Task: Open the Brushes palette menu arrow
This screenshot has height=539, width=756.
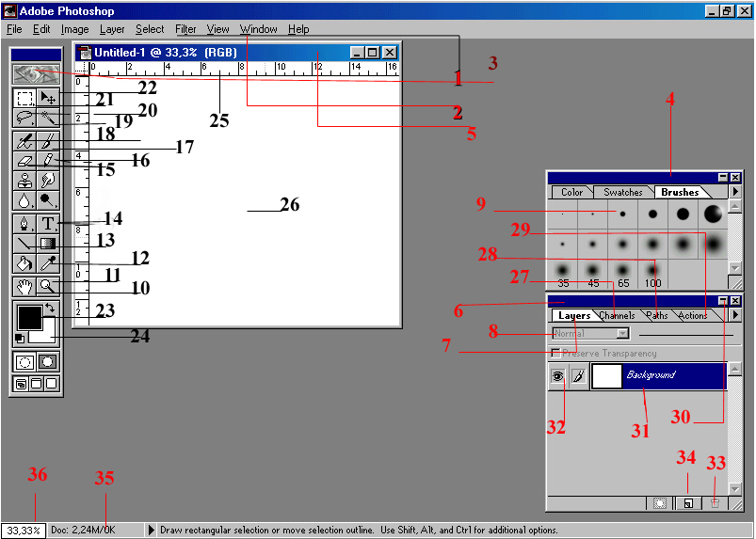Action: [735, 191]
